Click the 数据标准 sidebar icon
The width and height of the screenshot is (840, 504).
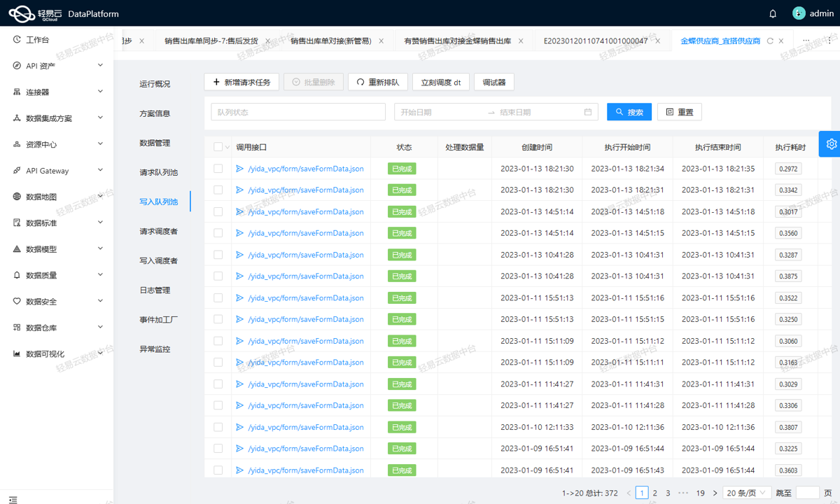[x=17, y=223]
